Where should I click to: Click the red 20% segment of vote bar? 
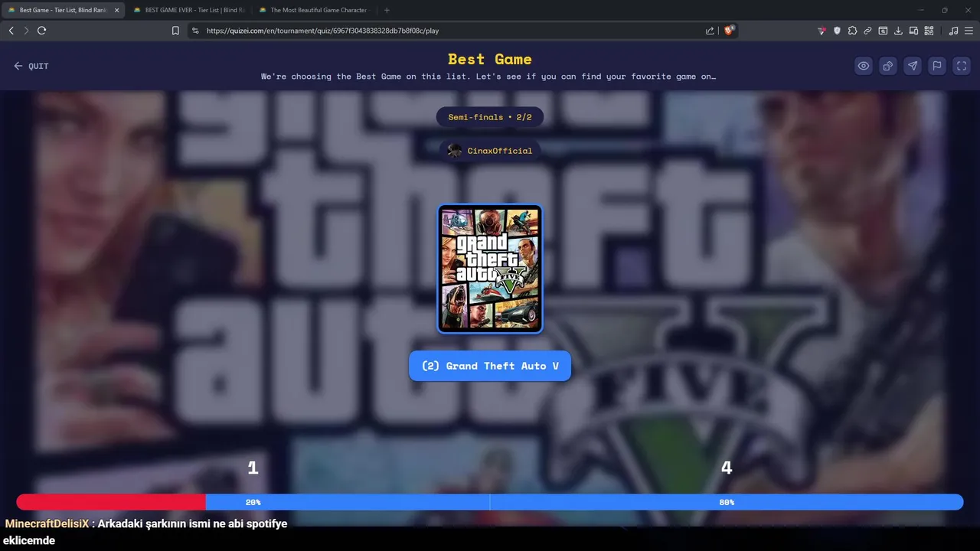pos(111,502)
